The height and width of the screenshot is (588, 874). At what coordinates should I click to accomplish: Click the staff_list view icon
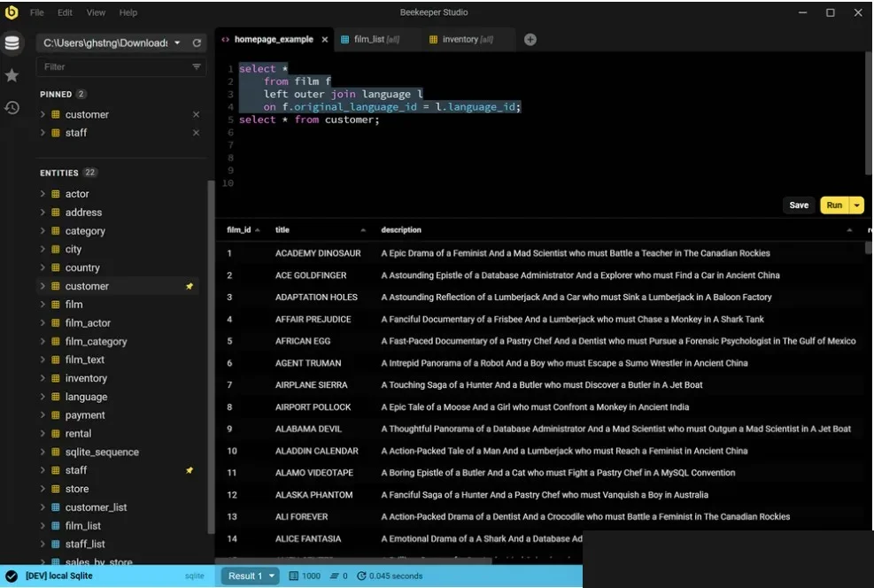coord(56,544)
